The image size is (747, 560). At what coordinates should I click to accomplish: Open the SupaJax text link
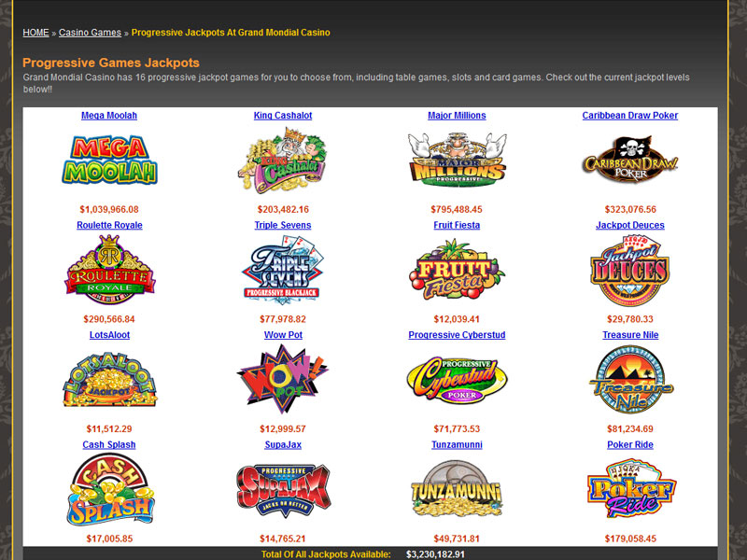point(283,444)
